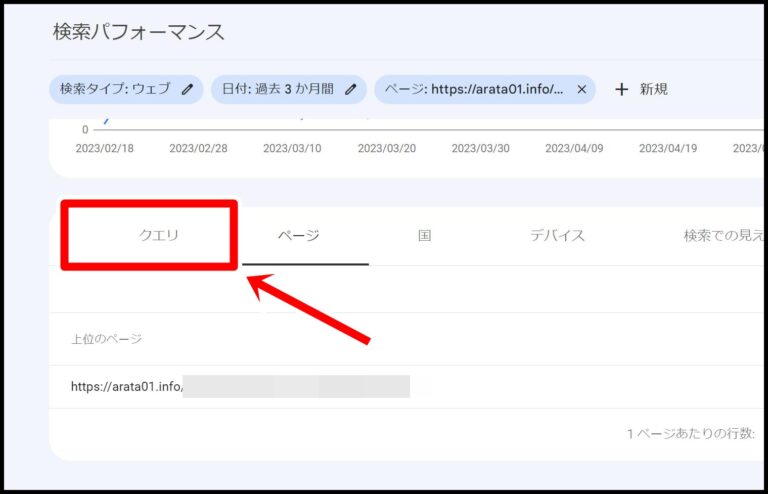This screenshot has width=768, height=494.
Task: Click the 2023/03/10 date axis label
Action: 292,148
